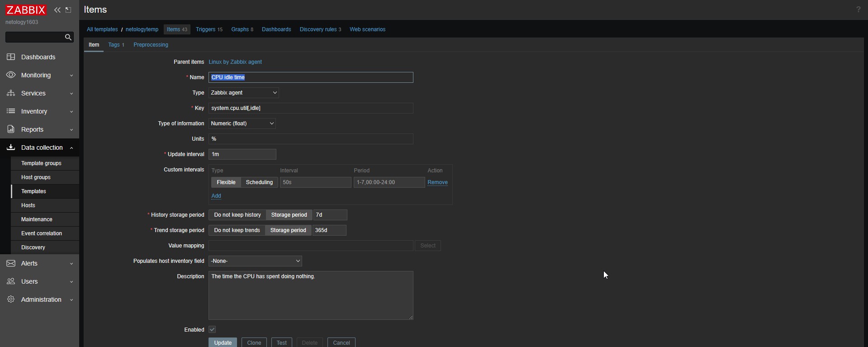Choose Do not keep history
This screenshot has height=347, width=868.
coord(237,215)
